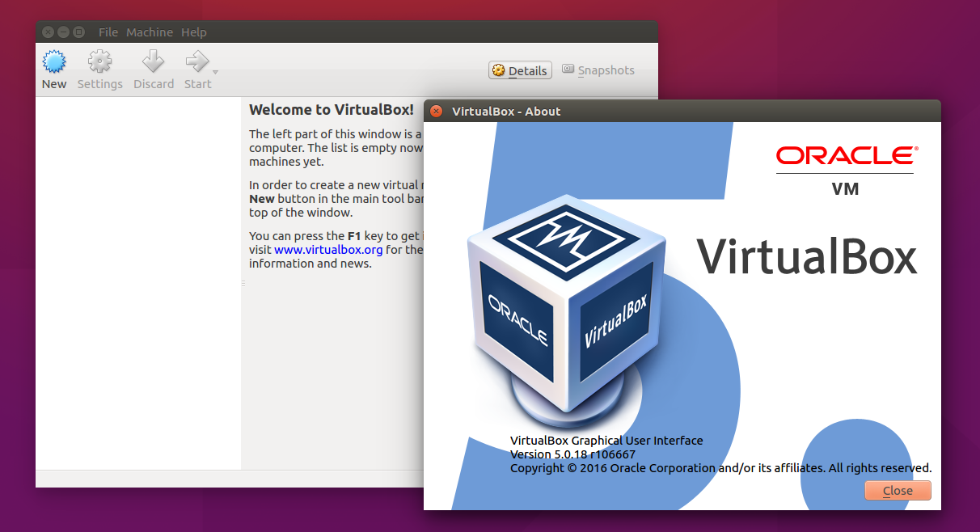Follow the www.virtualbox.org link
The width and height of the screenshot is (980, 532).
click(328, 250)
